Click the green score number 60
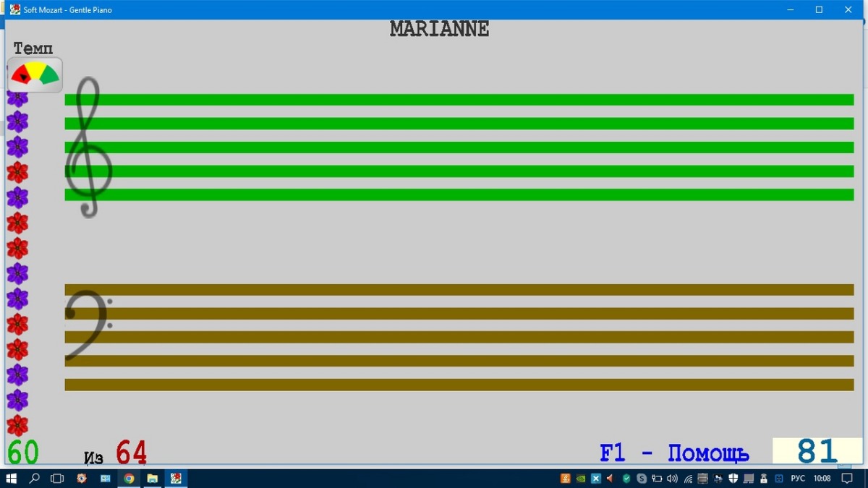 pyautogui.click(x=23, y=453)
